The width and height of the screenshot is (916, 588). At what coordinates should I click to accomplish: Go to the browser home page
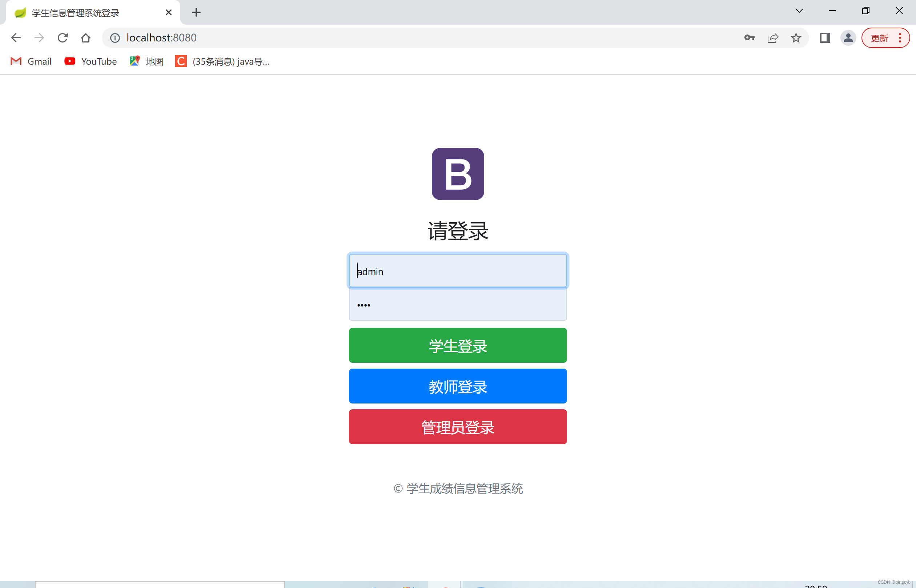tap(85, 38)
